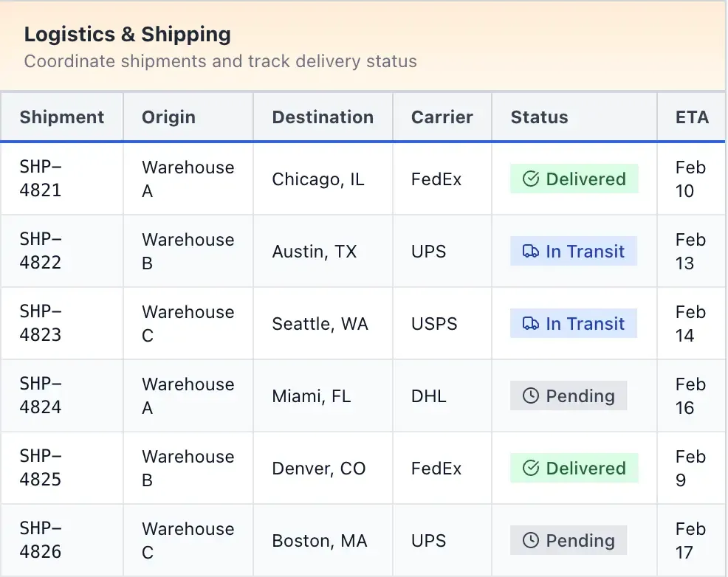Image resolution: width=728 pixels, height=577 pixels.
Task: Click the In Transit badge for Seattle shipment
Action: pos(574,324)
